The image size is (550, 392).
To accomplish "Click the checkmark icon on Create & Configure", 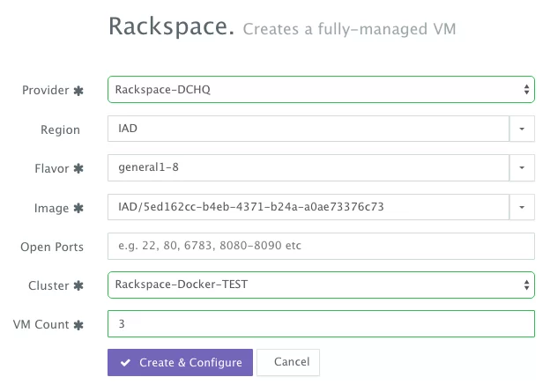I will click(127, 363).
